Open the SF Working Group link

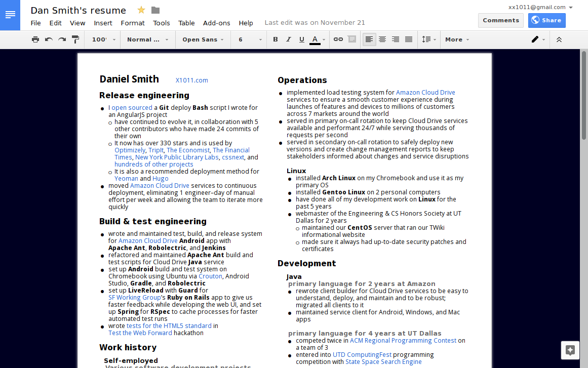[134, 298]
